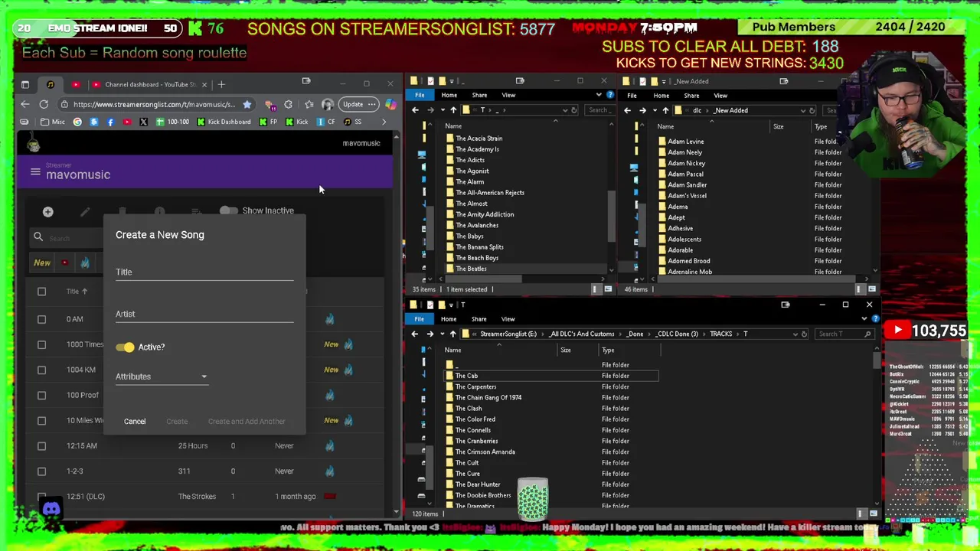Open Share tab in the top-left Explorer window
This screenshot has height=551, width=980.
click(479, 95)
